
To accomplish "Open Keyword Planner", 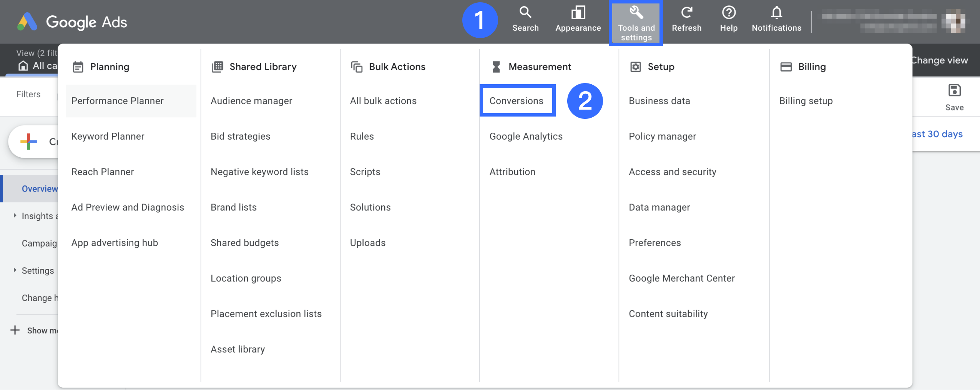I will pos(108,136).
